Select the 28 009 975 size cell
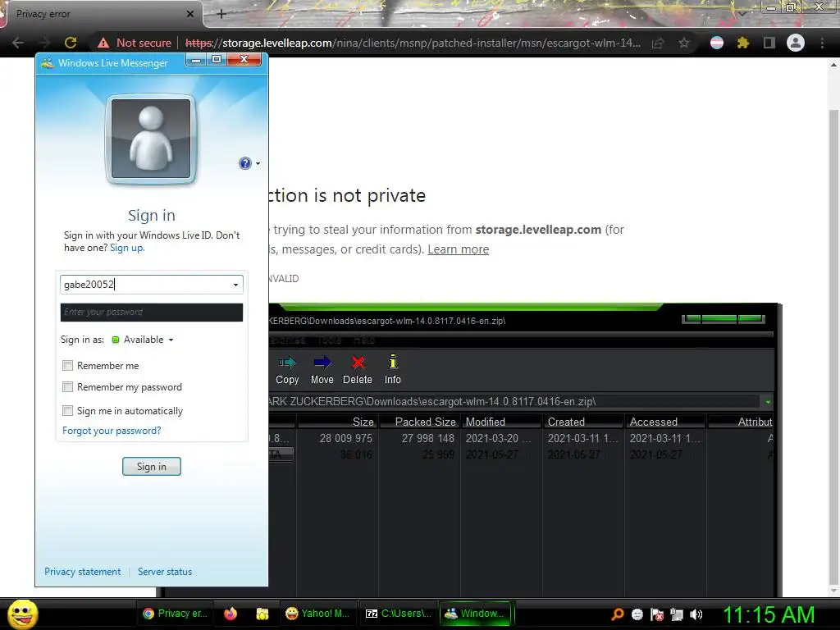This screenshot has height=630, width=840. (x=345, y=438)
